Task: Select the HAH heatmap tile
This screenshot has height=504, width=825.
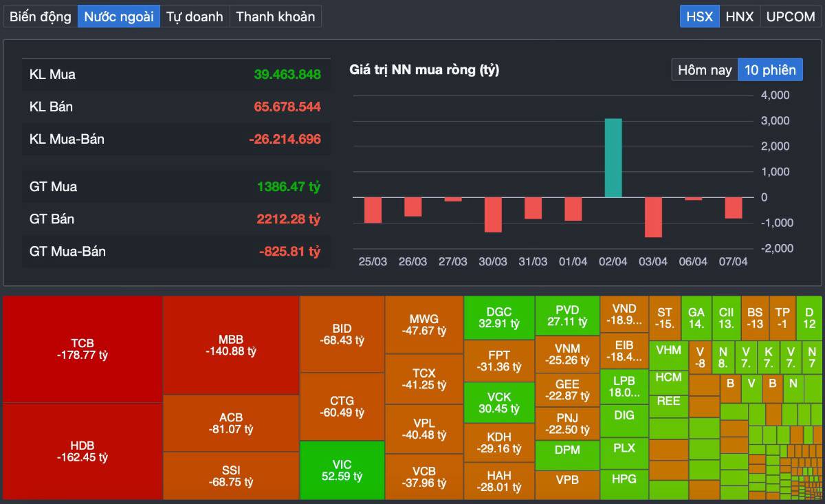Action: point(499,481)
